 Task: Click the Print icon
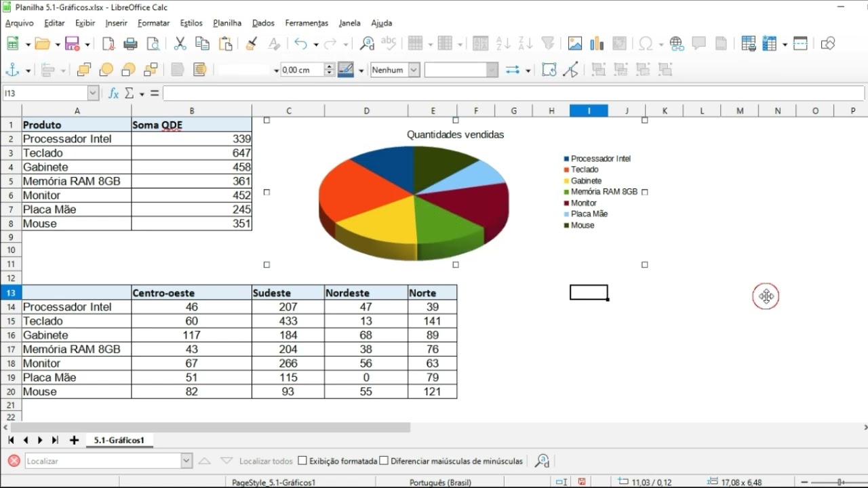pos(131,43)
